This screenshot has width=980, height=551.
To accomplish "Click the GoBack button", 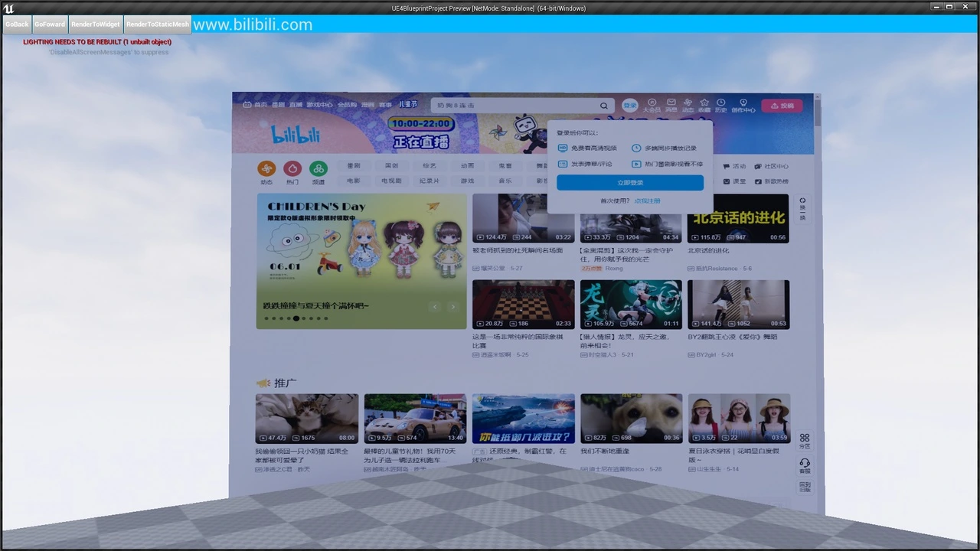I will (x=17, y=24).
